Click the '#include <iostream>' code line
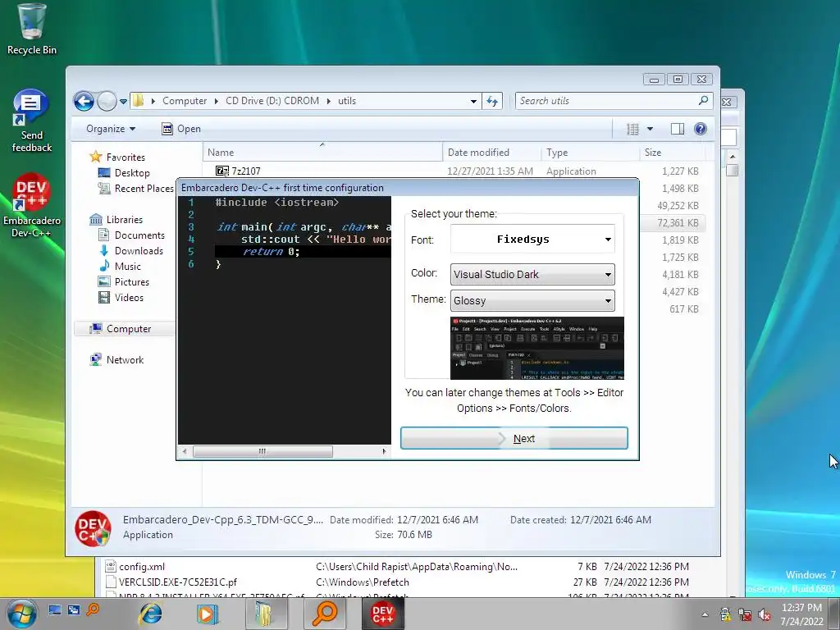Viewport: 840px width, 630px height. click(x=276, y=202)
